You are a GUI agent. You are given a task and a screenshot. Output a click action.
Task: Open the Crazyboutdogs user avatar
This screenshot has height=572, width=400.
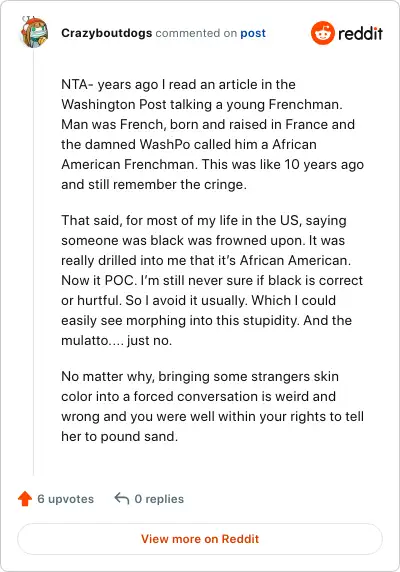tap(34, 32)
